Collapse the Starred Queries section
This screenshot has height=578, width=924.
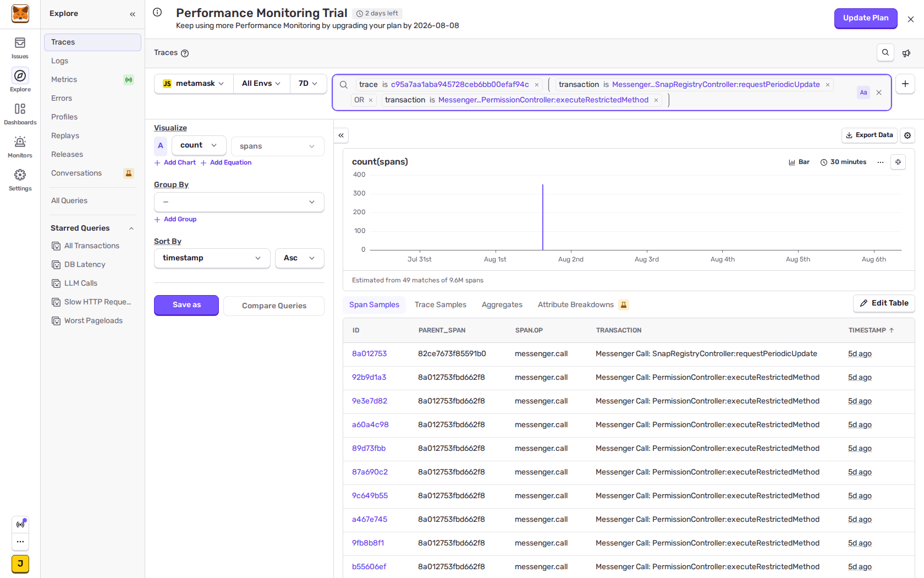coord(131,228)
